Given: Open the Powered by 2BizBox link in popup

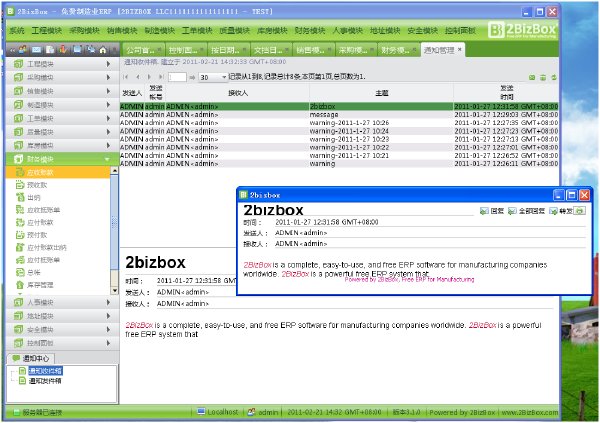Looking at the screenshot, I should tap(409, 279).
